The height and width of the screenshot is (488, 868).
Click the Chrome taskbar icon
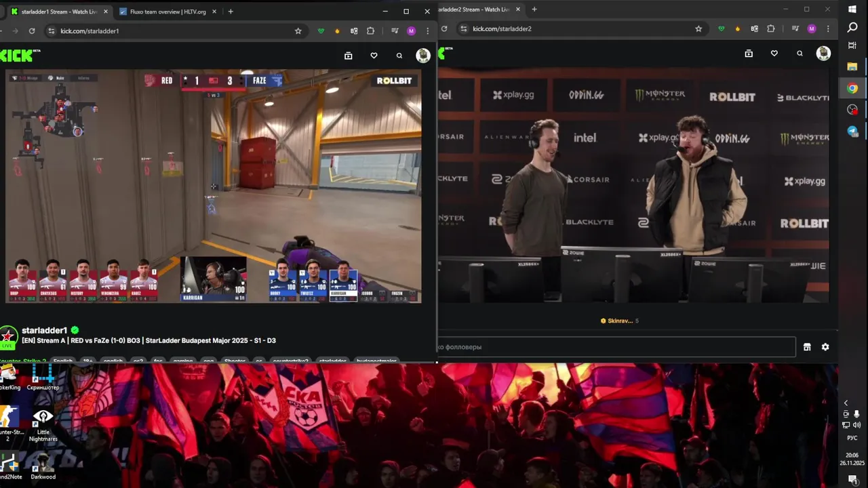(x=852, y=88)
